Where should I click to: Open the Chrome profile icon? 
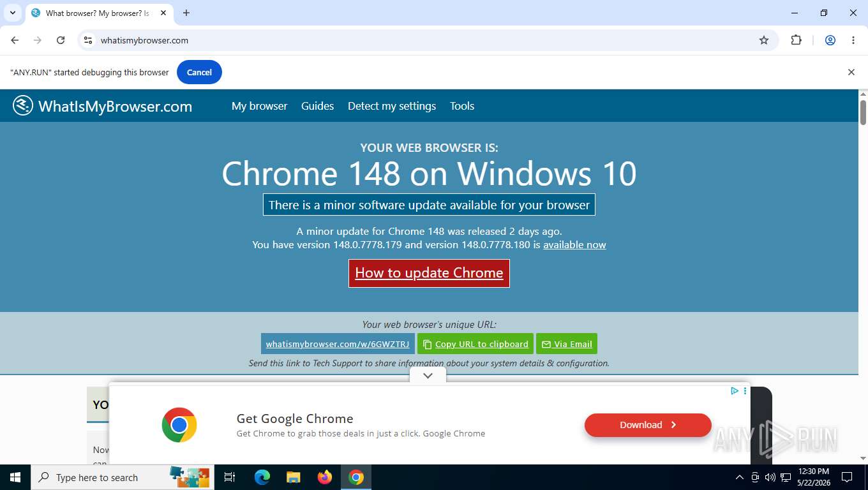coord(830,40)
